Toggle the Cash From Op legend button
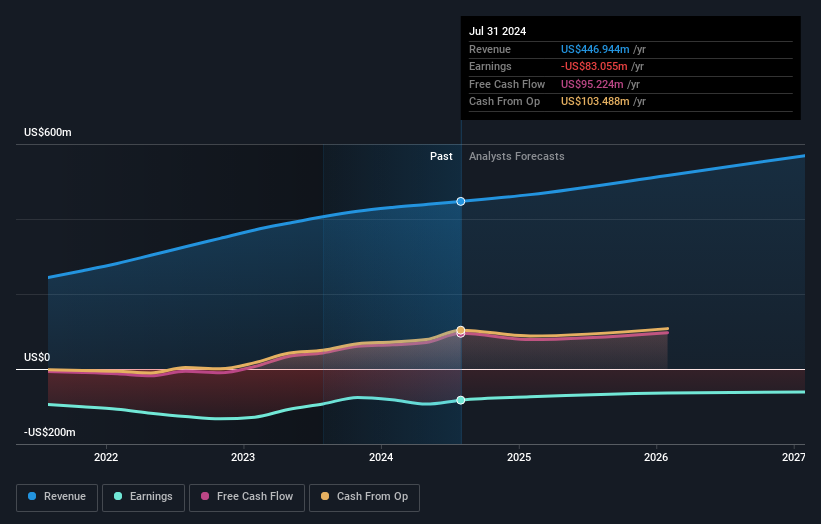 pyautogui.click(x=364, y=497)
